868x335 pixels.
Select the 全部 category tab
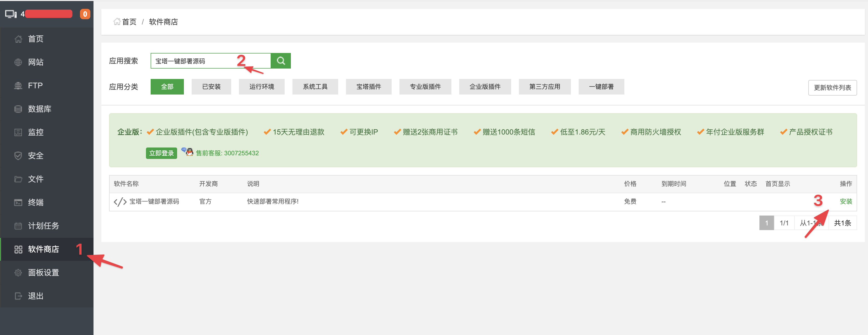(167, 87)
